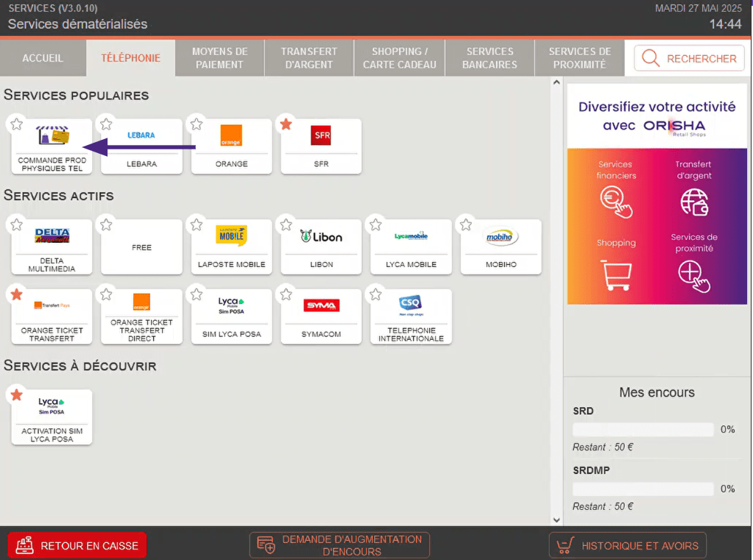Click the Diversifiez votre activité Orisha banner heading
This screenshot has width=753, height=560.
coord(657,116)
